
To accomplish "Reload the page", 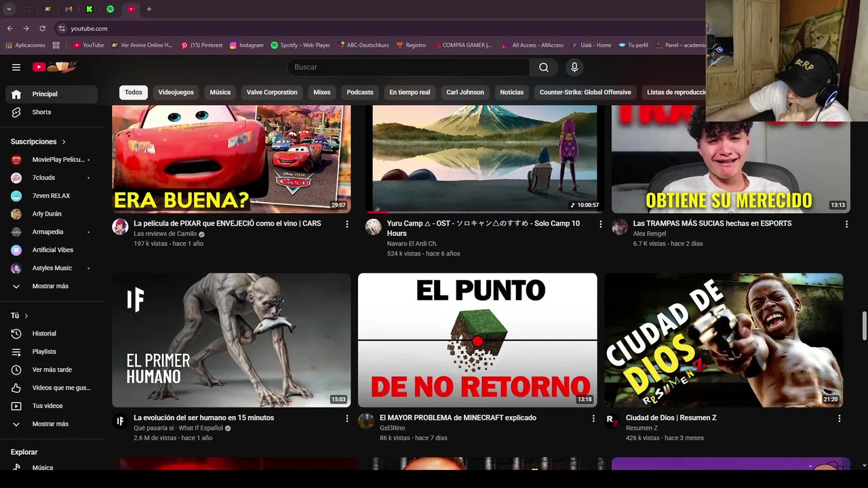I will 42,28.
